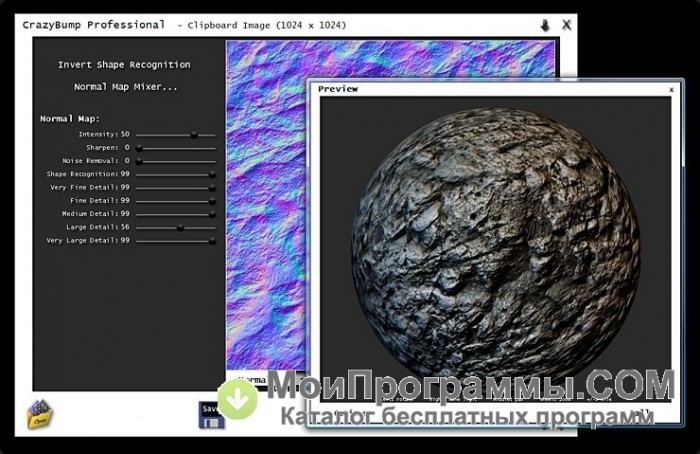Minimize CrazyBump with the down arrow icon
This screenshot has width=700, height=454.
click(545, 25)
